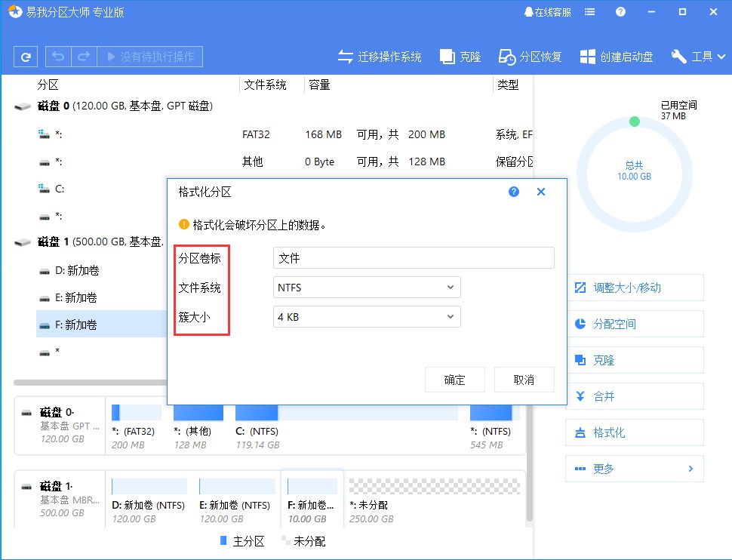Screen dimensions: 732x560
Task: Close the 格式化分区 dialog
Action: [541, 192]
